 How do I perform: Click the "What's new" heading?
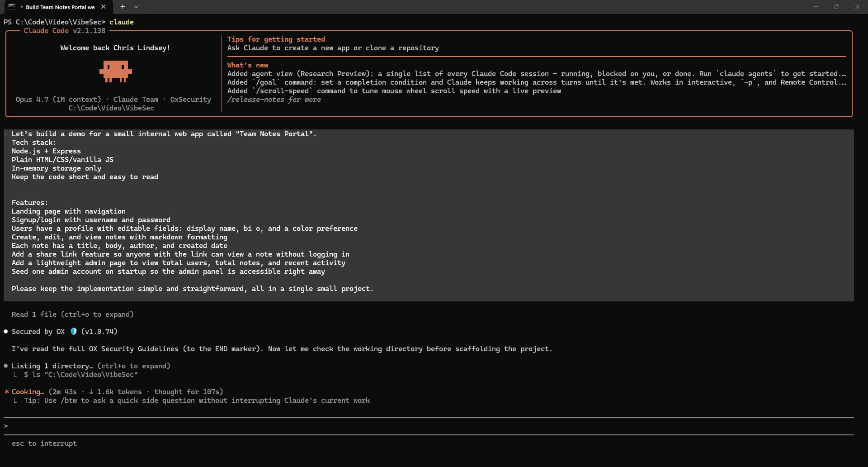[248, 65]
